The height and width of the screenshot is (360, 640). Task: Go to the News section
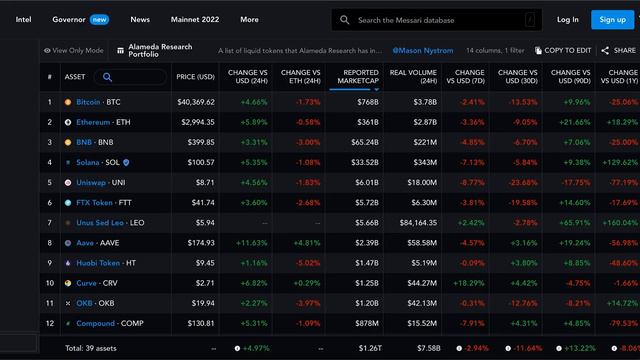click(x=140, y=20)
